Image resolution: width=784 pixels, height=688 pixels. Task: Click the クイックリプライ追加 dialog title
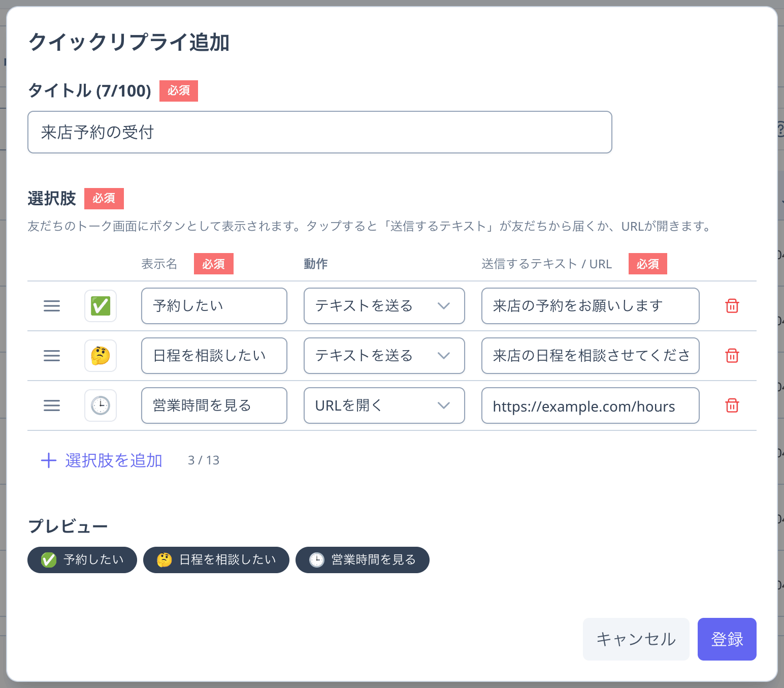click(x=129, y=42)
